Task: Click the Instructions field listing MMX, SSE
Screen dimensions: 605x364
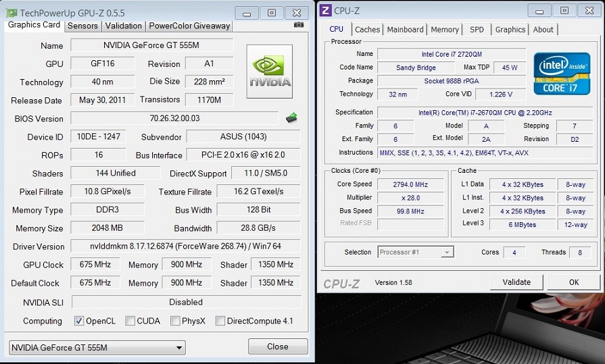Action: click(485, 153)
